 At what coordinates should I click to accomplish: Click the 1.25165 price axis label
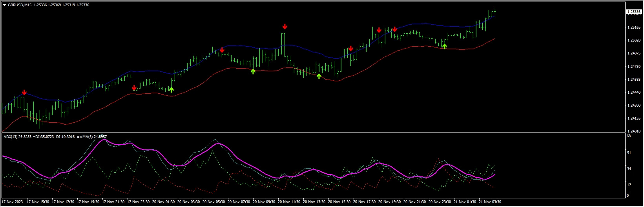(634, 27)
